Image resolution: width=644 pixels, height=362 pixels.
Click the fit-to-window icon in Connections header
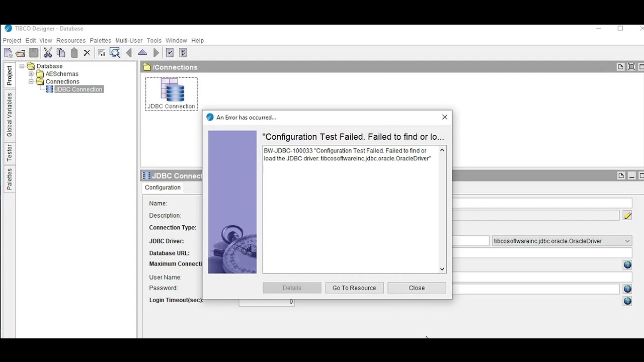(x=631, y=67)
